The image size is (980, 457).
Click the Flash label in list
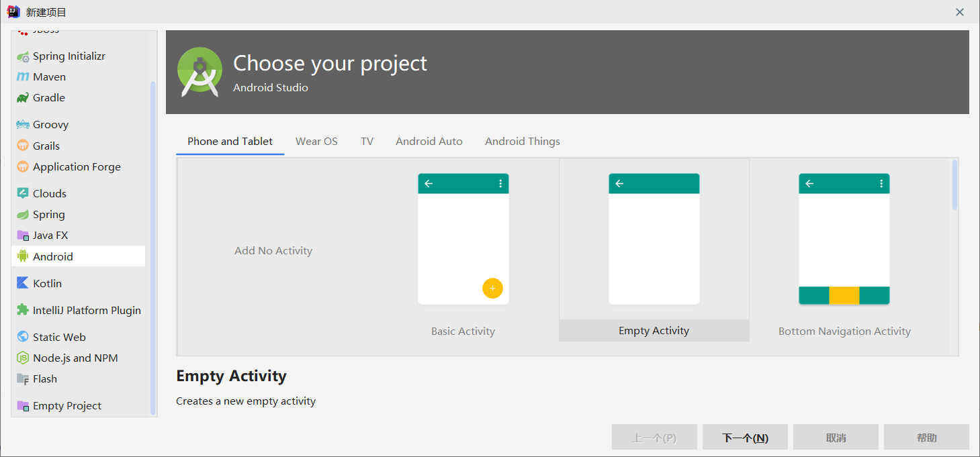click(45, 379)
